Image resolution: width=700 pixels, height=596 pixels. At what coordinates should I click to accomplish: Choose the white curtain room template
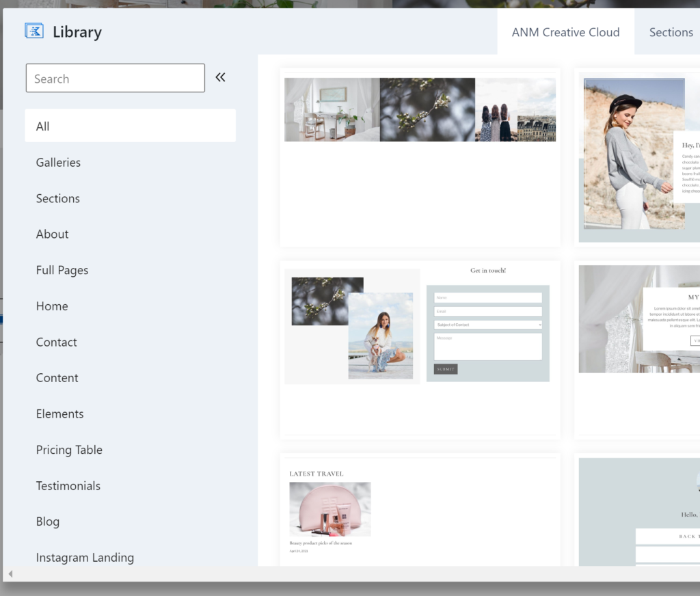coord(636,349)
